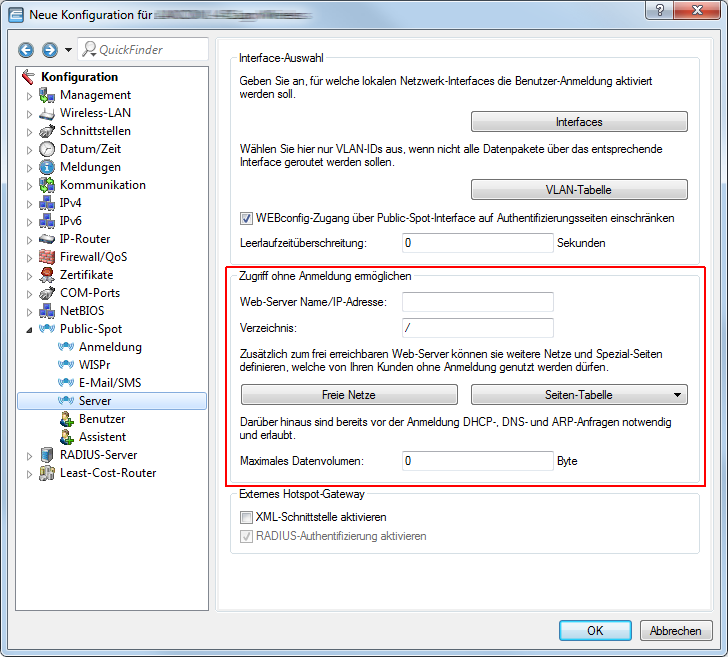The image size is (728, 657).
Task: Open the VLAN-Tabelle
Action: (x=579, y=190)
